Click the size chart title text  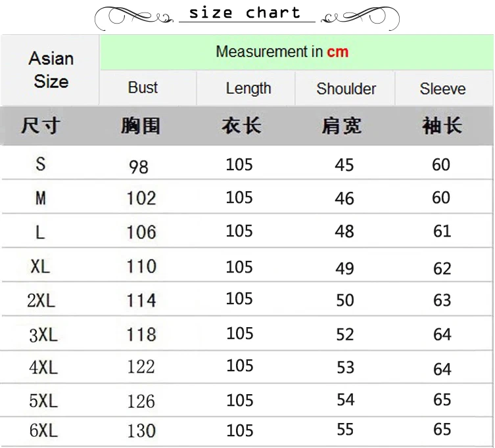pos(245,13)
